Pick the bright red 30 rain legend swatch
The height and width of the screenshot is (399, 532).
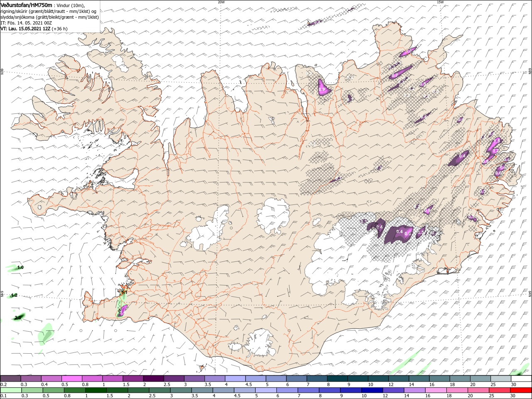521,390
